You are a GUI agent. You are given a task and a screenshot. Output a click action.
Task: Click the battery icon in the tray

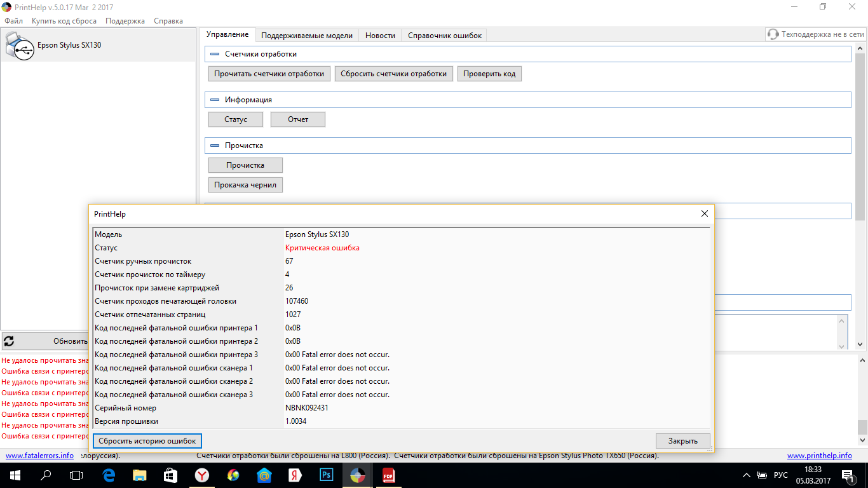(x=763, y=475)
